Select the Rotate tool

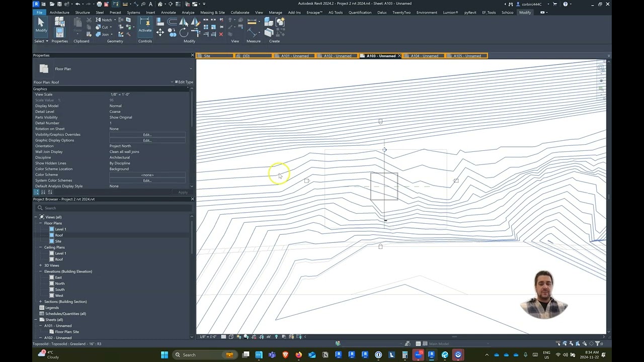click(x=184, y=33)
